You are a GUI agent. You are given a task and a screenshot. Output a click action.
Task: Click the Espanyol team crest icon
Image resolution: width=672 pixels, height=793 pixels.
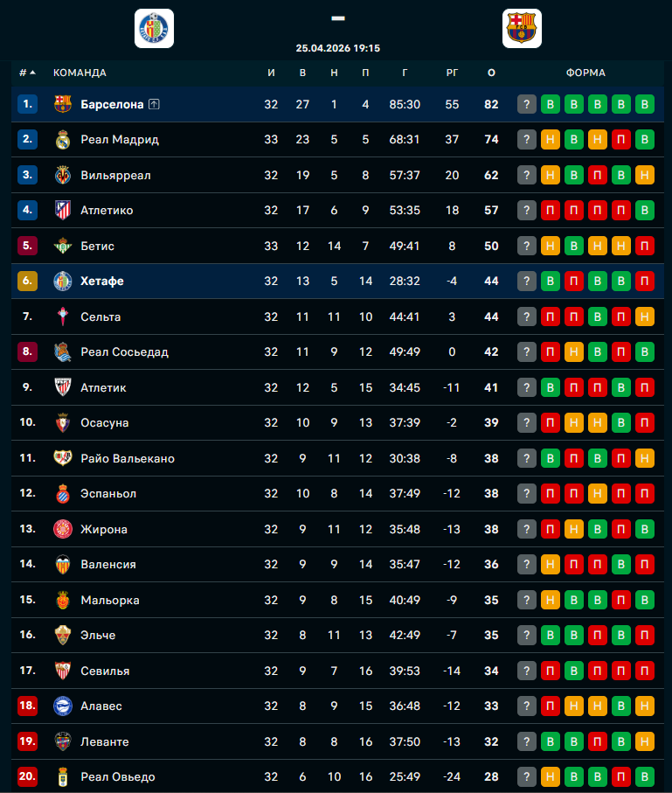click(x=62, y=493)
